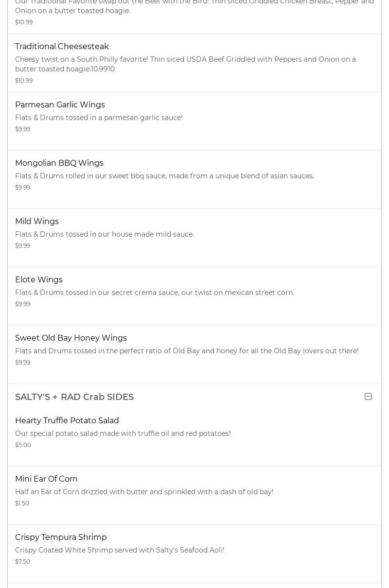389x588 pixels.
Task: Open Hearty Truffle Potato Salad item
Action: (x=67, y=421)
